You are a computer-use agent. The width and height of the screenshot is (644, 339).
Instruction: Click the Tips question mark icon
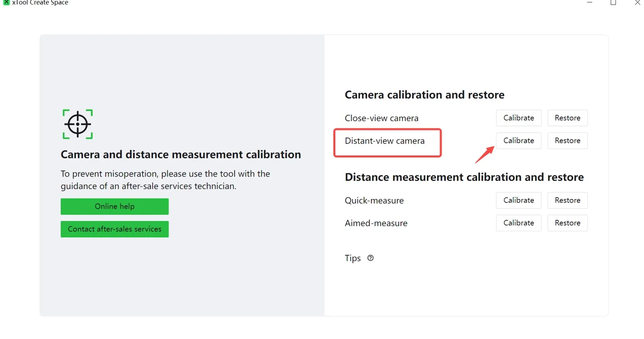(x=370, y=258)
